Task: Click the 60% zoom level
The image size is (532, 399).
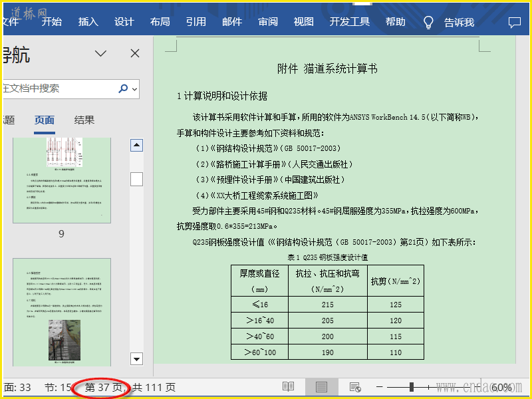Action: [501, 387]
